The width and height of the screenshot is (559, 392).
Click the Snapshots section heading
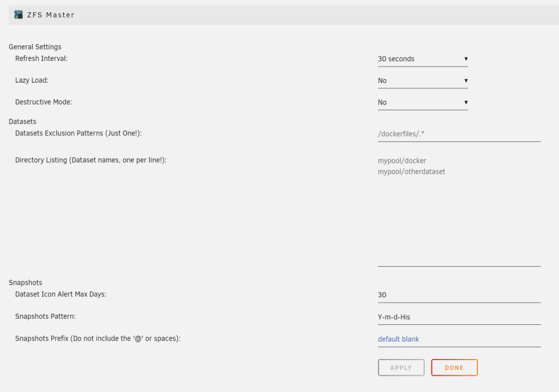tap(25, 282)
